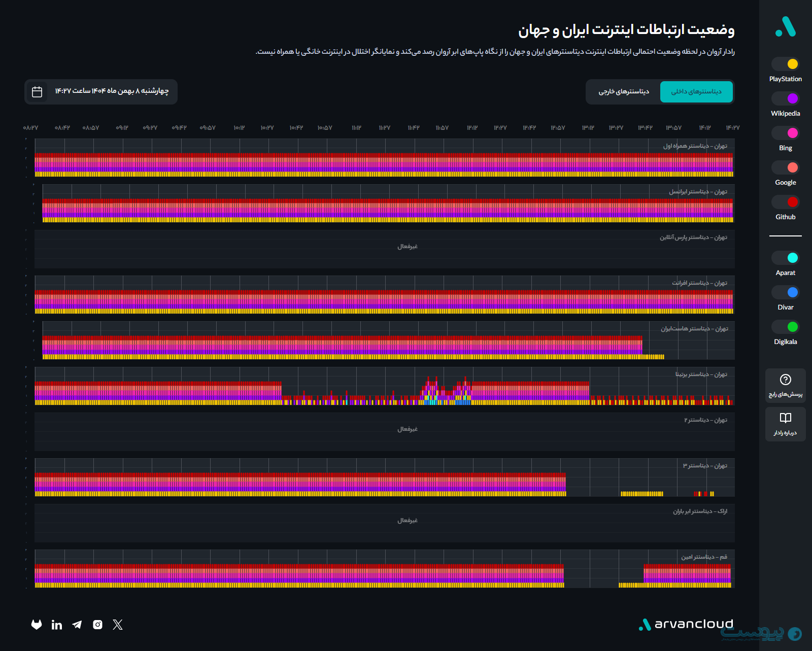This screenshot has width=812, height=651.
Task: Open the calendar date picker icon
Action: 37,92
